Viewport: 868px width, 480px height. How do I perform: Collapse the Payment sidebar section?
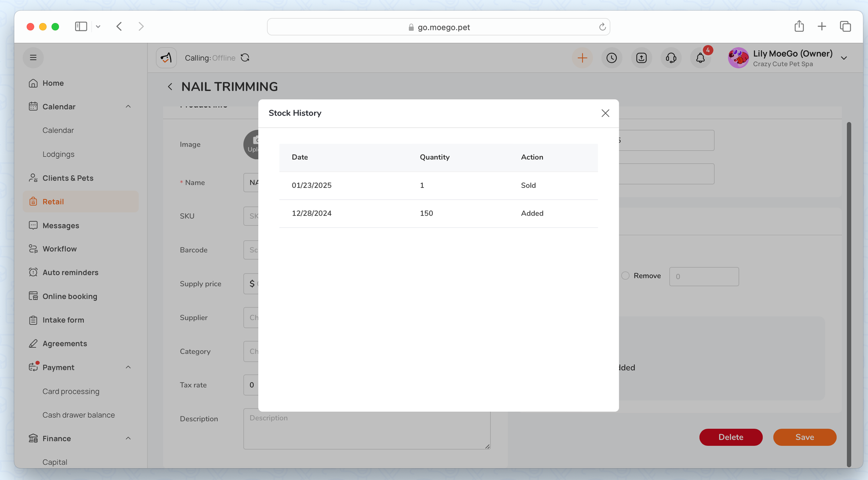[x=128, y=368]
